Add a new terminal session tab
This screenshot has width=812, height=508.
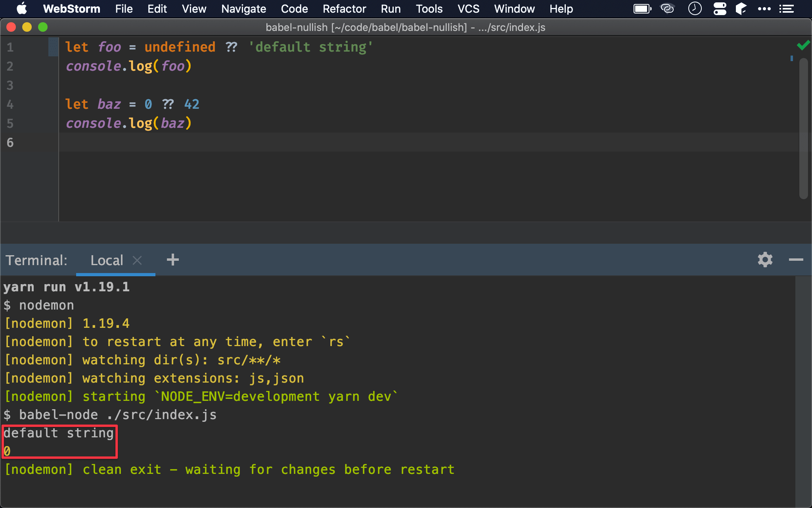(x=172, y=260)
